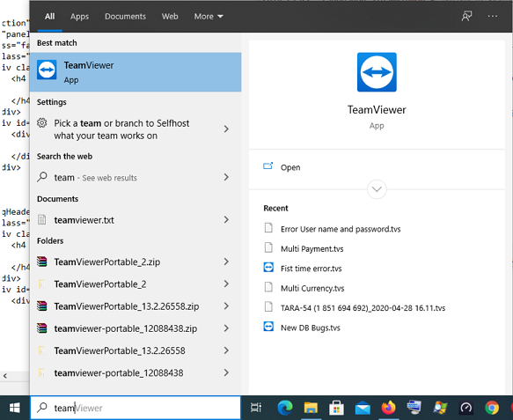Screen dimensions: 513x420
Task: Expand the arrow for the teamviewer-portable_12088438 folder
Action: coord(226,372)
